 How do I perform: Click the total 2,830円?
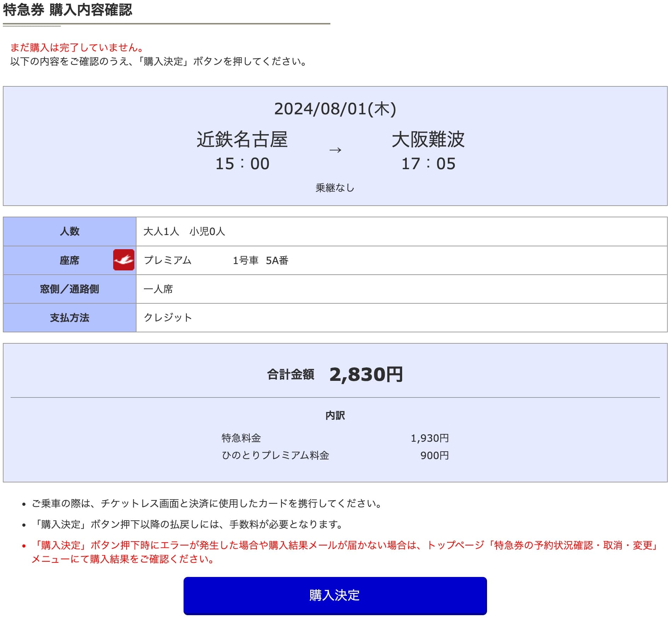pyautogui.click(x=366, y=374)
